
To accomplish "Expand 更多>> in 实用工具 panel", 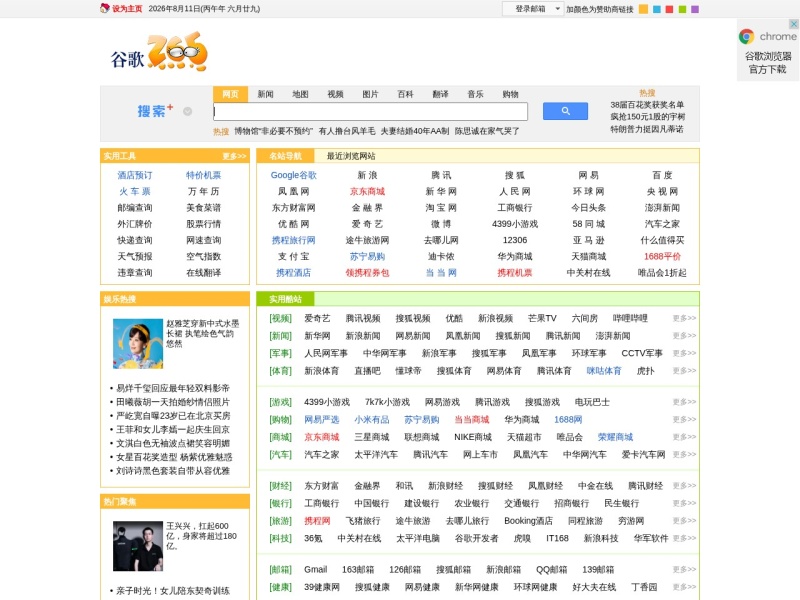I will click(234, 156).
